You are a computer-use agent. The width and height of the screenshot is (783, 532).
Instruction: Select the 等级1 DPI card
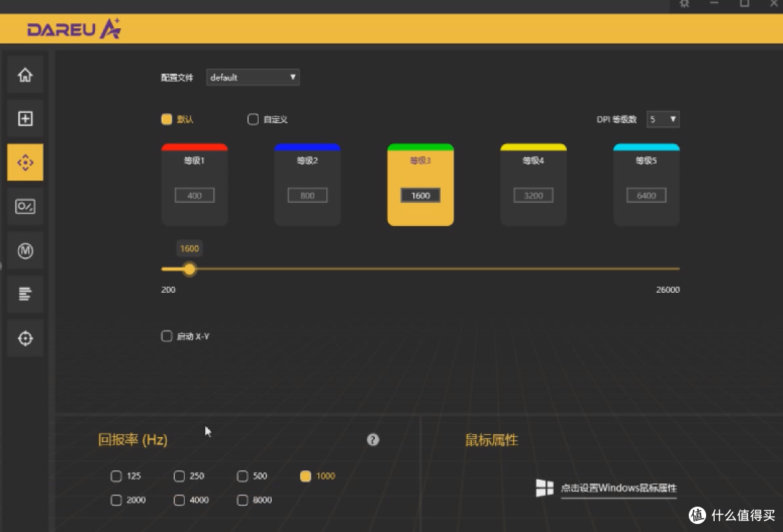pyautogui.click(x=195, y=185)
